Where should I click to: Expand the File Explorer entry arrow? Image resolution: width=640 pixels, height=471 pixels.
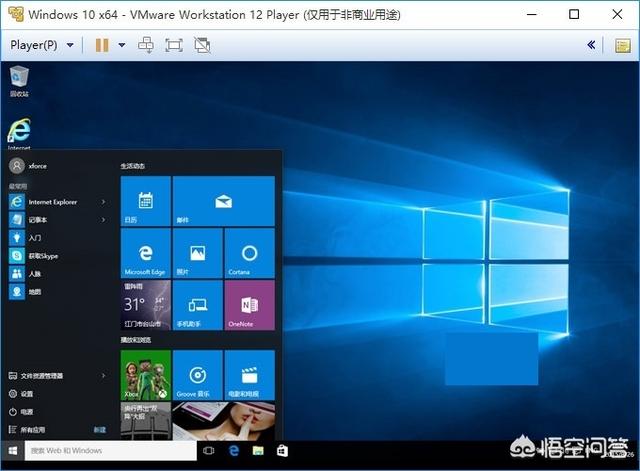click(104, 375)
